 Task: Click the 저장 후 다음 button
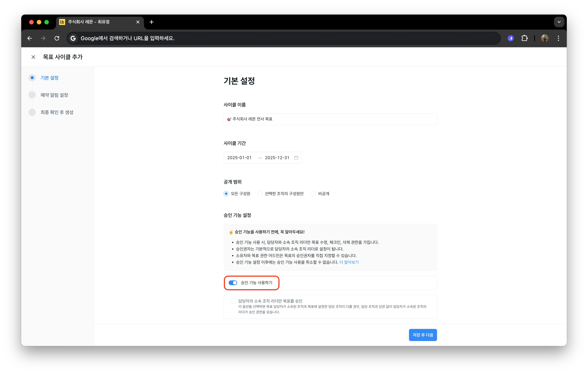[423, 335]
